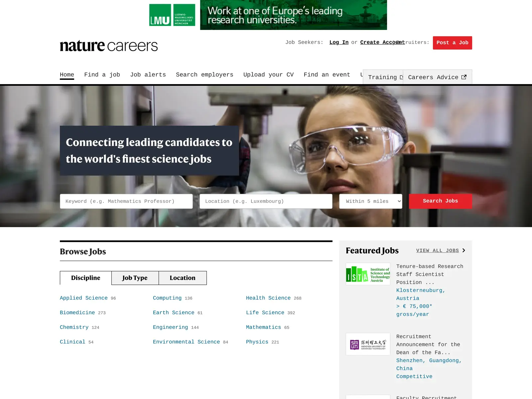Focus the Keyword search input field
This screenshot has width=532, height=399.
point(126,201)
